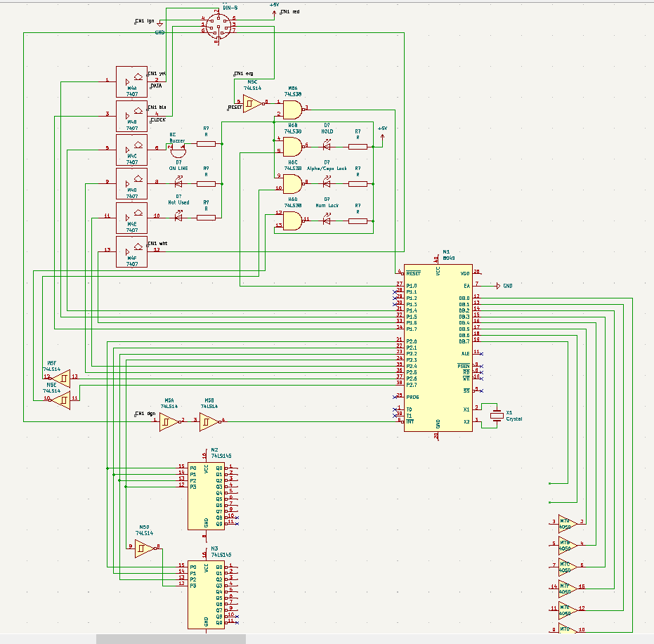Click the BZ Buzzer symbol

click(177, 148)
